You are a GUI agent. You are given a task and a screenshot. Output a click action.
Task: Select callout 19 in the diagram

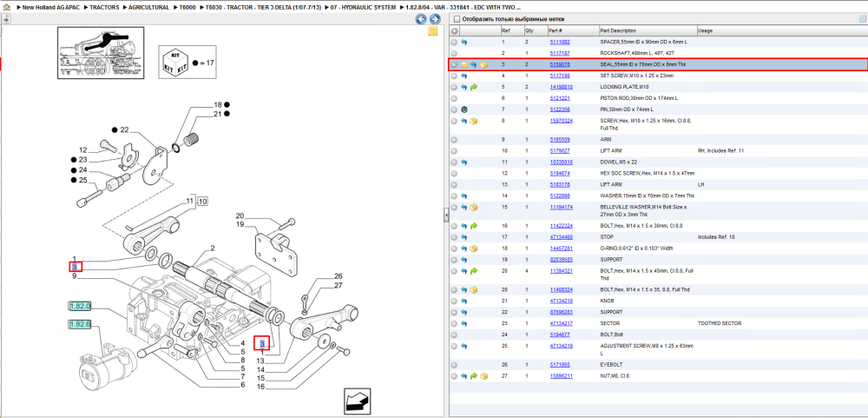click(240, 224)
